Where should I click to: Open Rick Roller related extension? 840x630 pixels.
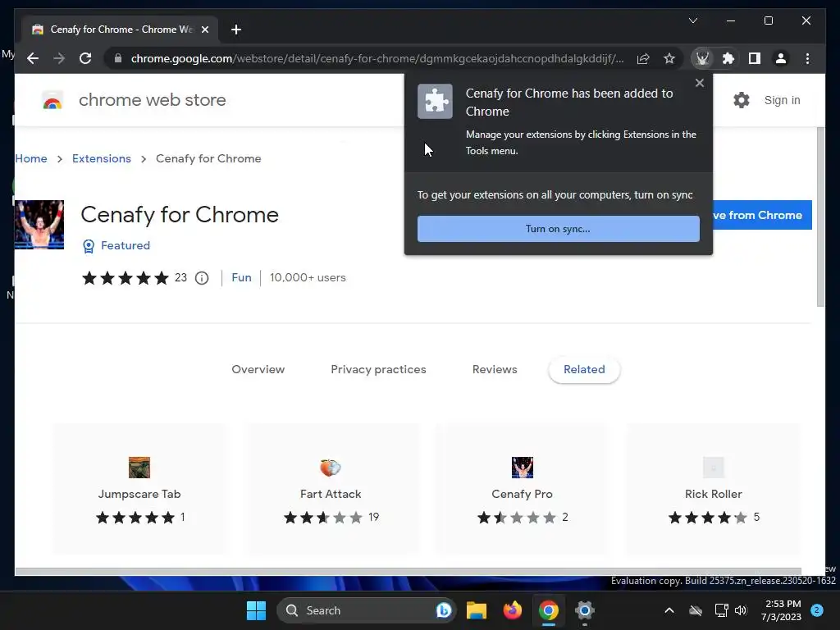713,489
